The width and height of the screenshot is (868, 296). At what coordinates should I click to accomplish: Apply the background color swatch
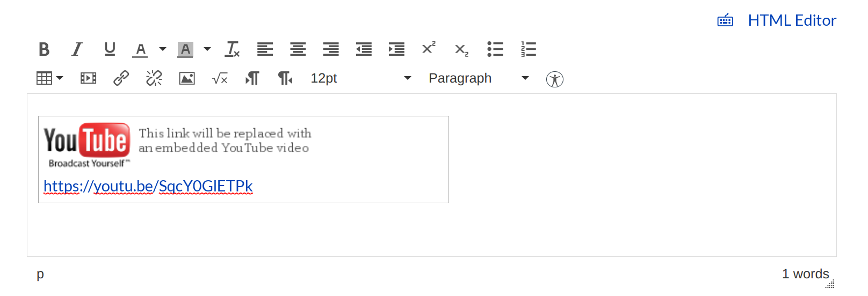185,49
